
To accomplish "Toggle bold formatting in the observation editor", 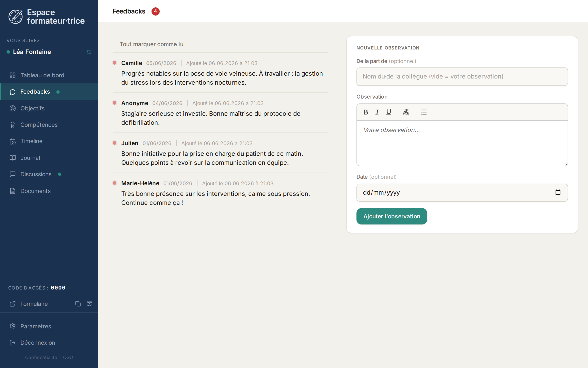I will point(365,112).
